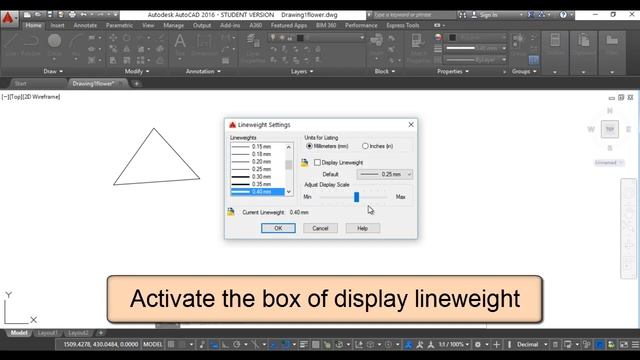The image size is (640, 360).
Task: Click the Workspace Switching gear in status bar
Action: [478, 344]
